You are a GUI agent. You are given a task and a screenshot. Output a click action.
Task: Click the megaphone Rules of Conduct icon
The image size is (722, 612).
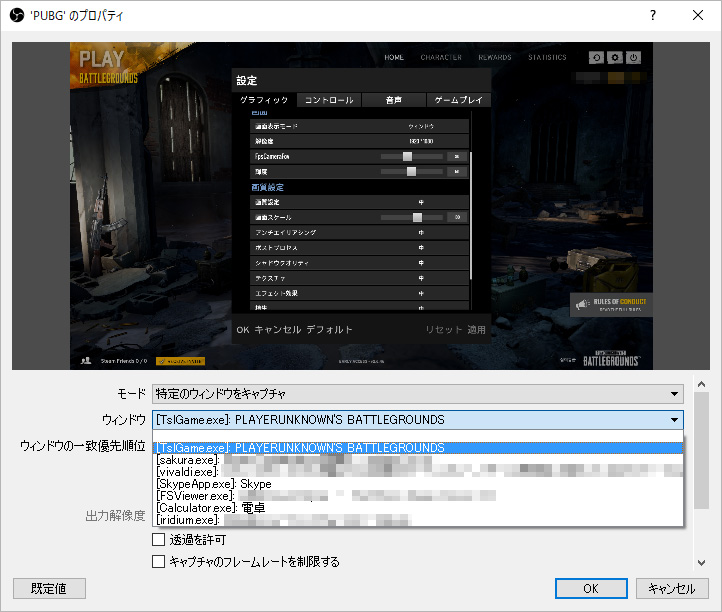(582, 304)
